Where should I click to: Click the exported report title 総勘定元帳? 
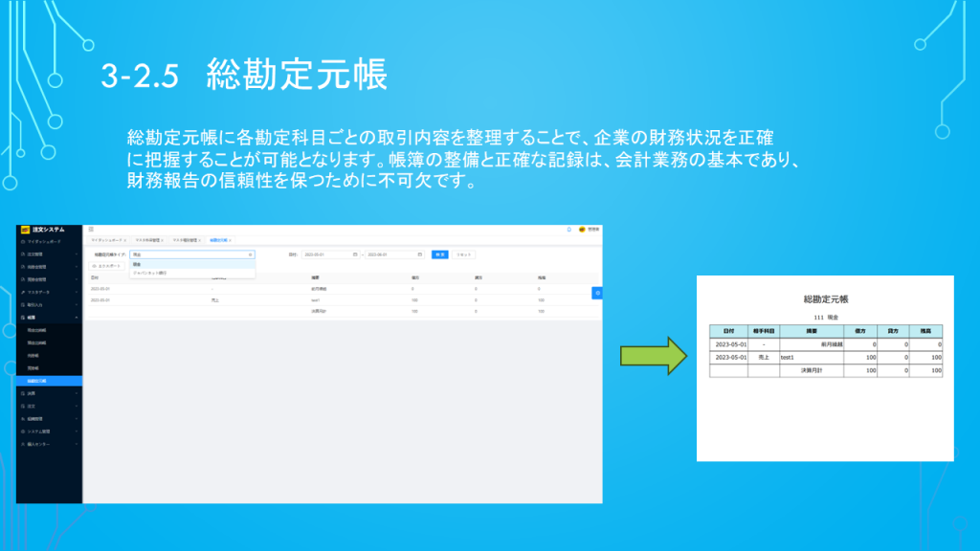tap(826, 299)
